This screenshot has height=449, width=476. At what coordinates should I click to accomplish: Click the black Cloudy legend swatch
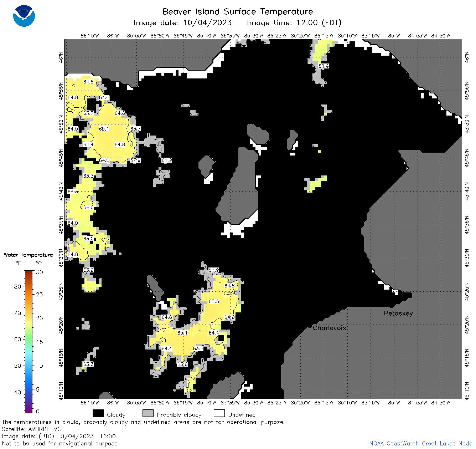click(x=98, y=413)
